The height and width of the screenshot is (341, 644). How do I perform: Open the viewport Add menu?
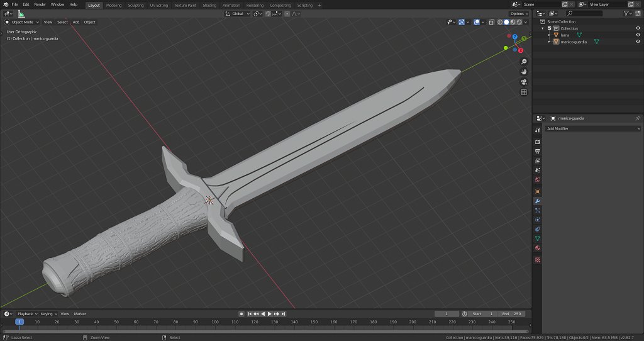76,22
